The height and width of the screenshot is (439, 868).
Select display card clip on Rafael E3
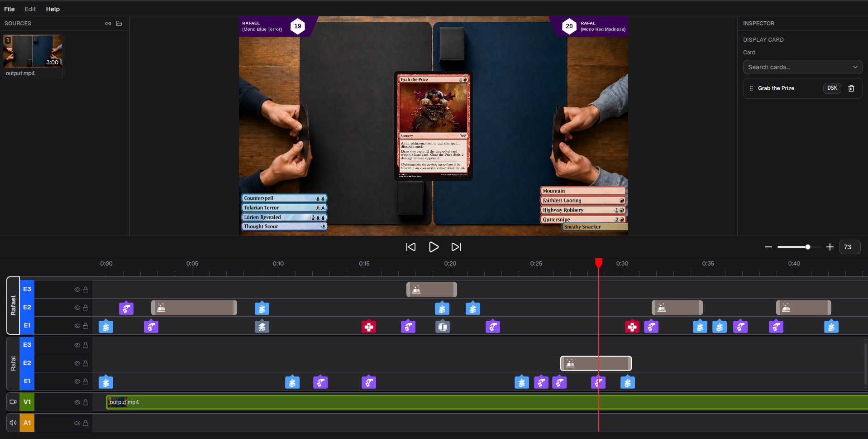pyautogui.click(x=432, y=289)
